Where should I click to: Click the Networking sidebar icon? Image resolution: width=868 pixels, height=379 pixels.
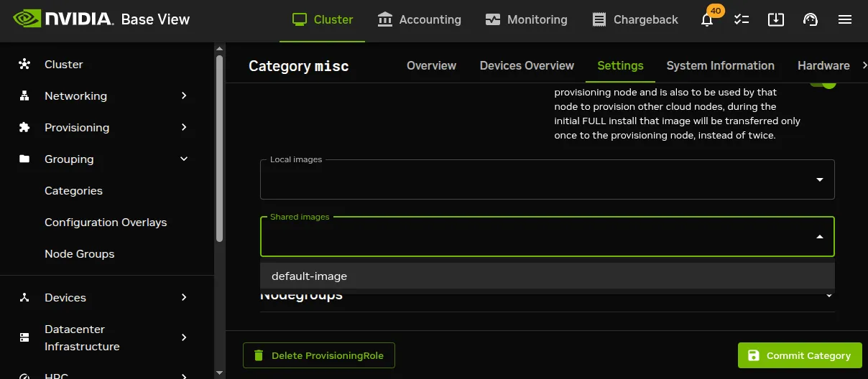pos(24,96)
